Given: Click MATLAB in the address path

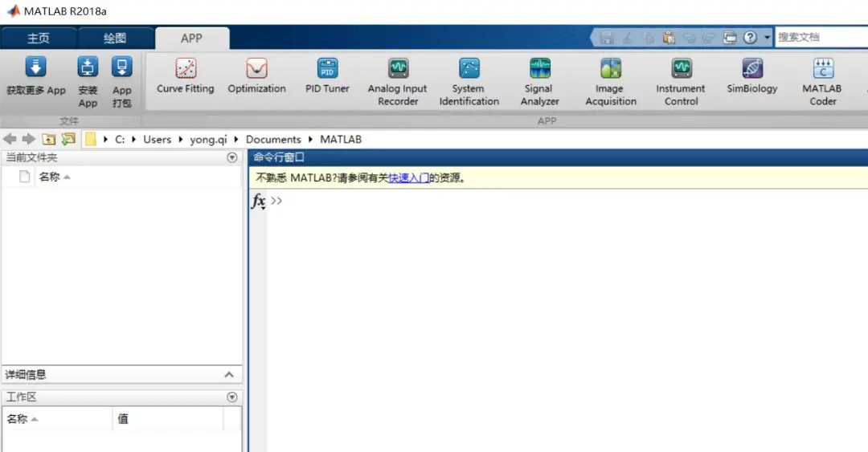Looking at the screenshot, I should (x=341, y=140).
